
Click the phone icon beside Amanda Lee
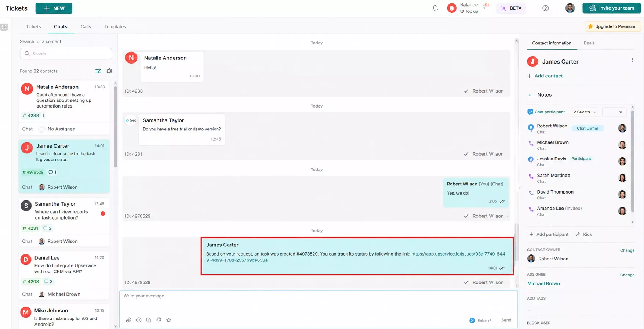(x=531, y=210)
